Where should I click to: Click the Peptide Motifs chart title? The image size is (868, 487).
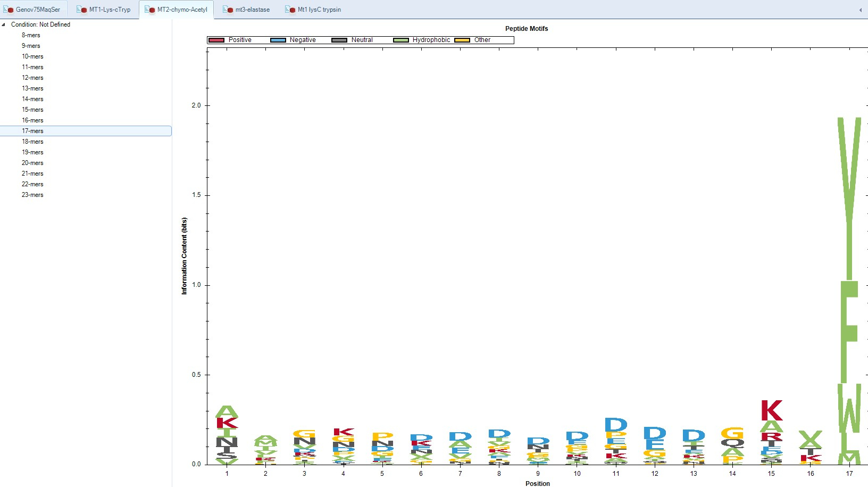coord(526,29)
